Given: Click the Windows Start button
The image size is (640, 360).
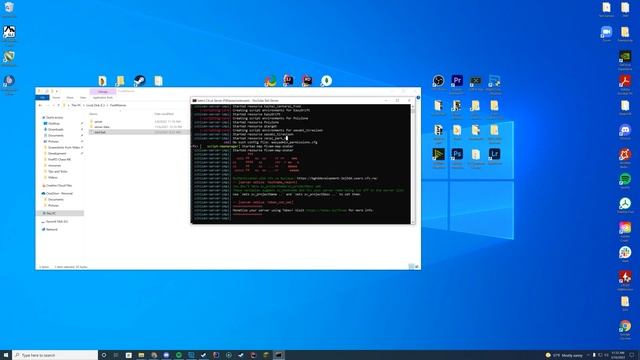Looking at the screenshot, I should pos(6,355).
